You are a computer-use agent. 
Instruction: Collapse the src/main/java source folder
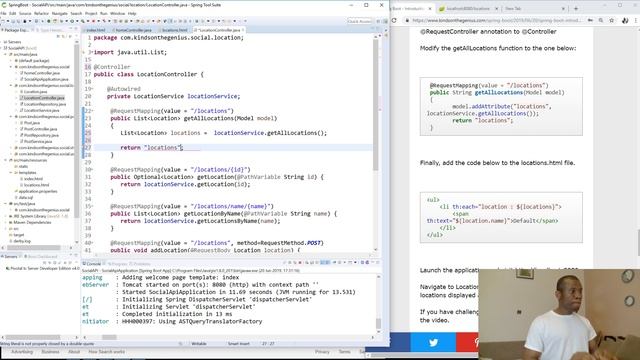coord(5,54)
